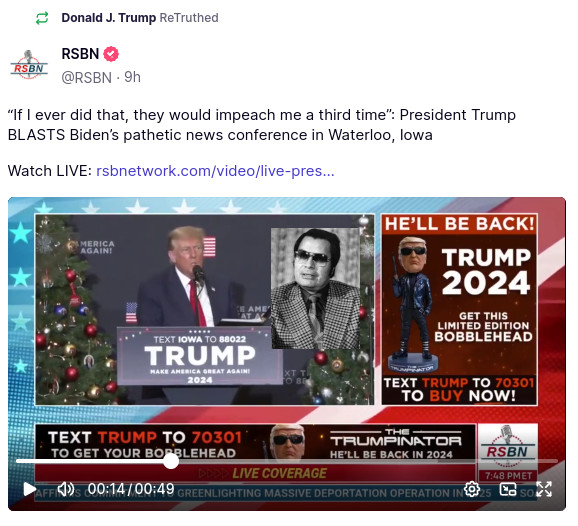
Task: Click the red verified badge beside RSBN
Action: [x=111, y=54]
